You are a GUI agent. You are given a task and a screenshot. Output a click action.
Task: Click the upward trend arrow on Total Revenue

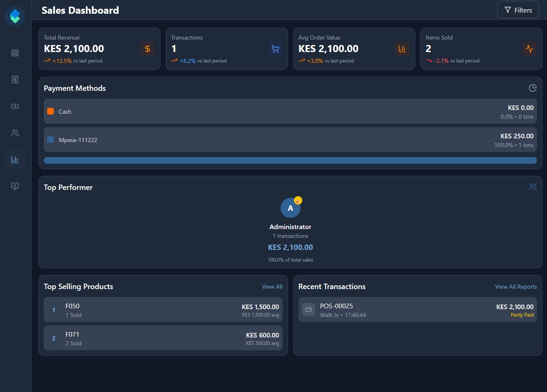tap(47, 61)
